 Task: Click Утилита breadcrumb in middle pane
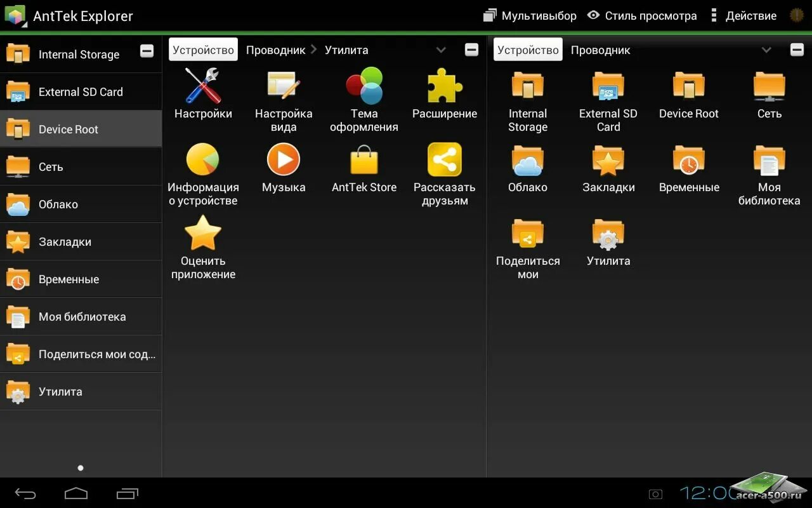(346, 50)
